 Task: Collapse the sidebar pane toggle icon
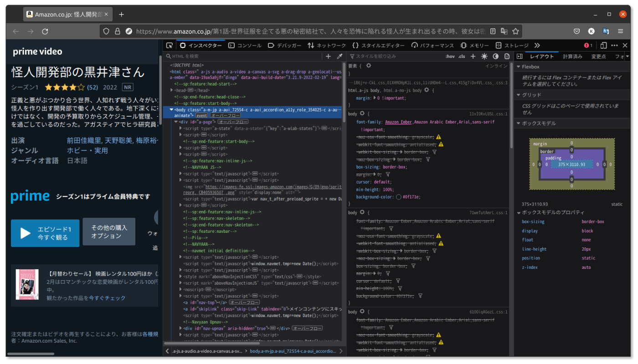(520, 56)
